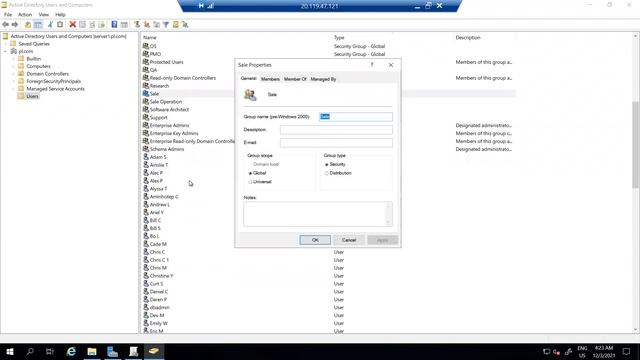
Task: Click the Cut scissors icon
Action: (x=50, y=24)
